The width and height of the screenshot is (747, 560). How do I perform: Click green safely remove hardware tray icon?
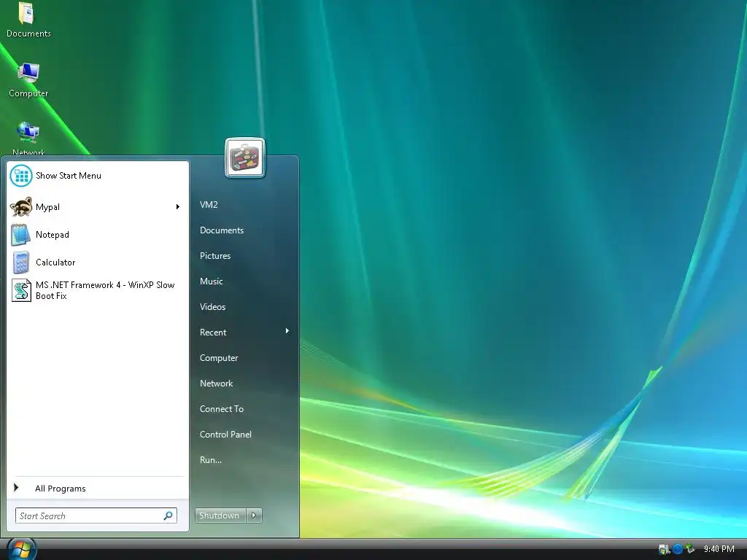point(690,550)
